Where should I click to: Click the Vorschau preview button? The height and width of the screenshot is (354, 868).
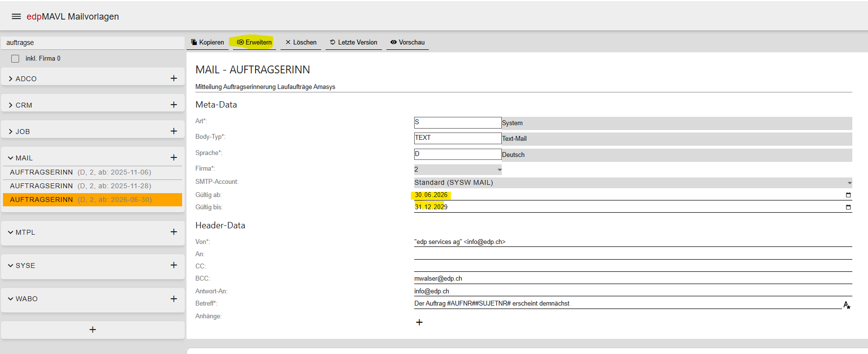click(x=407, y=43)
